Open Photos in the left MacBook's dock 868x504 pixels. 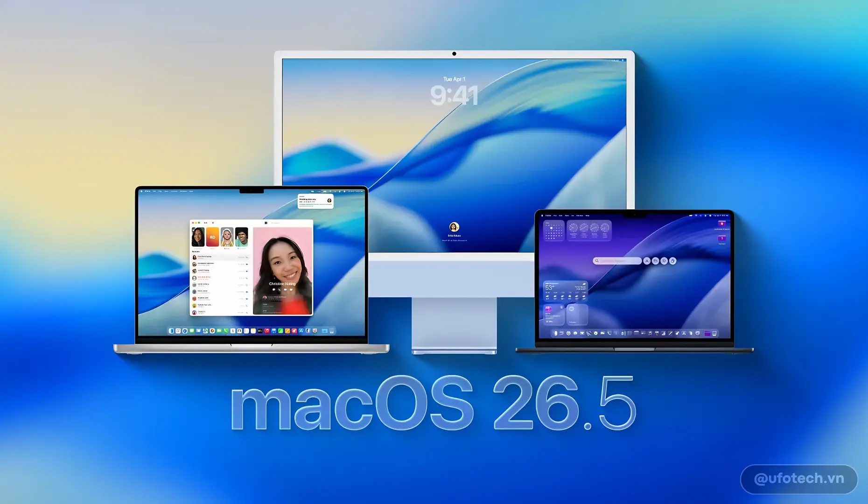pos(212,331)
